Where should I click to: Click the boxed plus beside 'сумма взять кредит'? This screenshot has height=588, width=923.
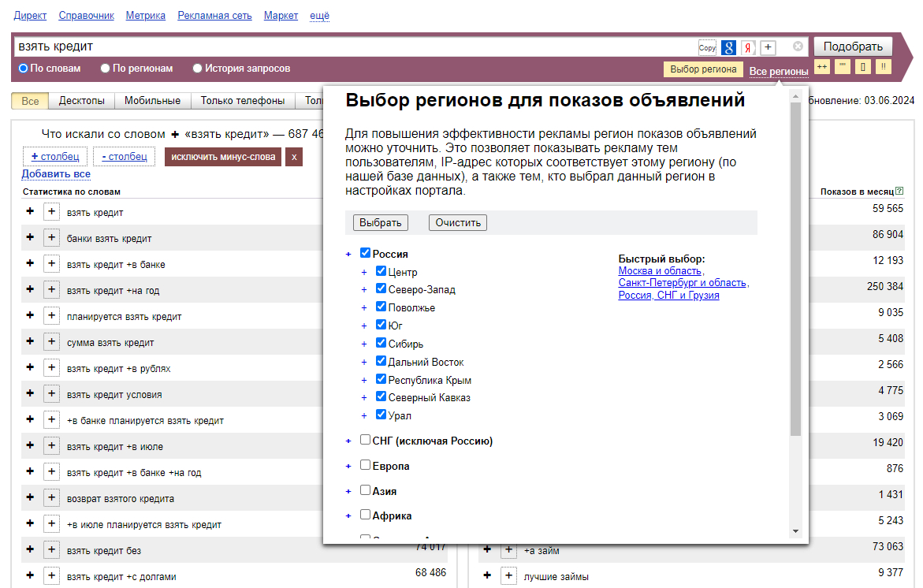[x=51, y=341]
